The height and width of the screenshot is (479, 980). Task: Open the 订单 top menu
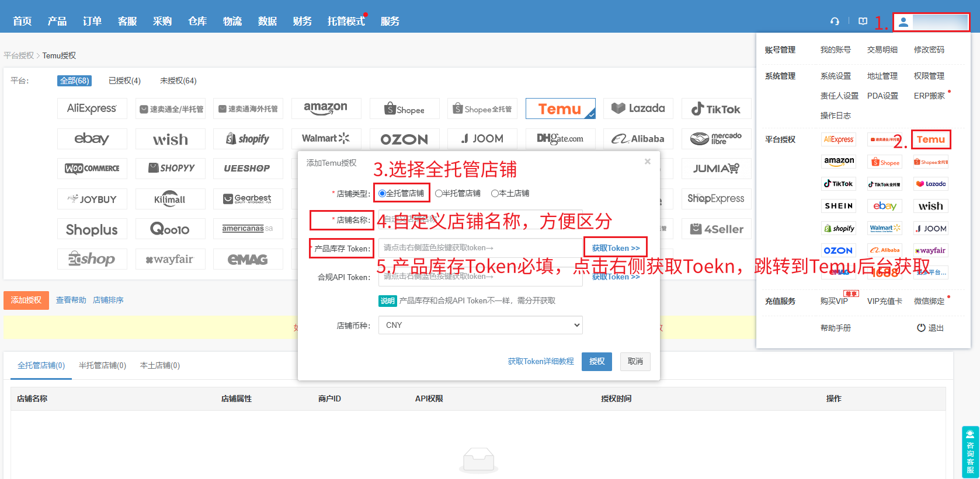click(x=92, y=22)
